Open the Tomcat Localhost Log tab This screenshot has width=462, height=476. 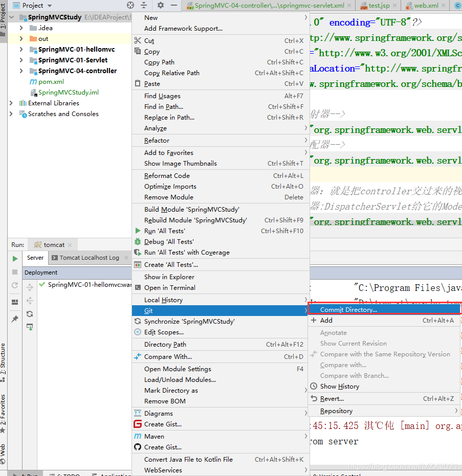tap(89, 258)
